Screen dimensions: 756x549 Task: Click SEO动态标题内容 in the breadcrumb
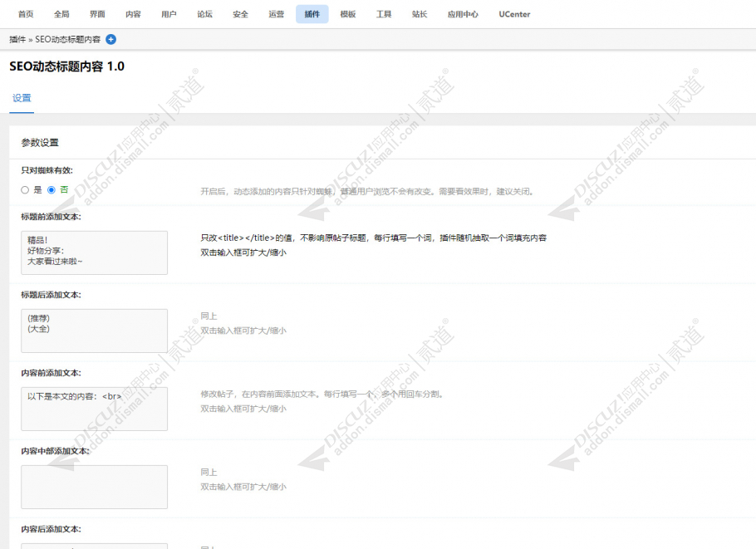point(68,40)
